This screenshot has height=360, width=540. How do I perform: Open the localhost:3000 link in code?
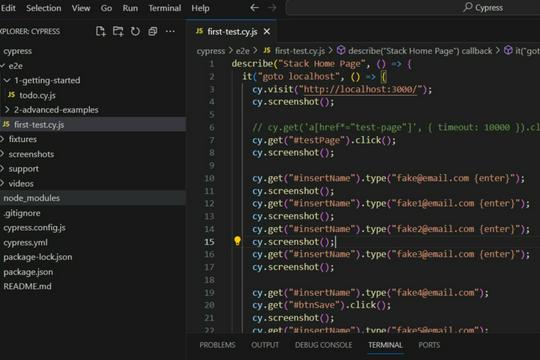point(360,89)
